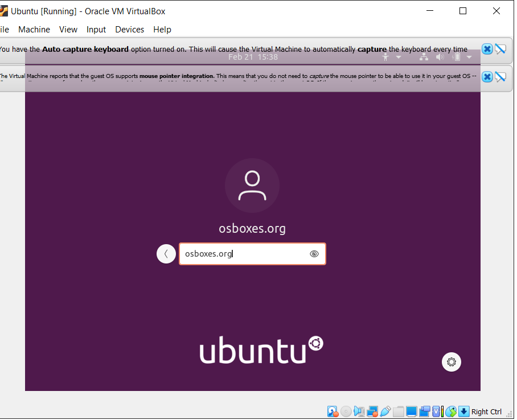
Task: Open the audio settings status icon
Action: point(359,411)
